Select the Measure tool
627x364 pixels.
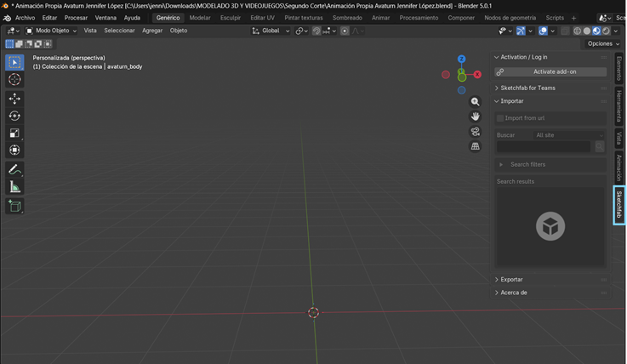click(14, 187)
